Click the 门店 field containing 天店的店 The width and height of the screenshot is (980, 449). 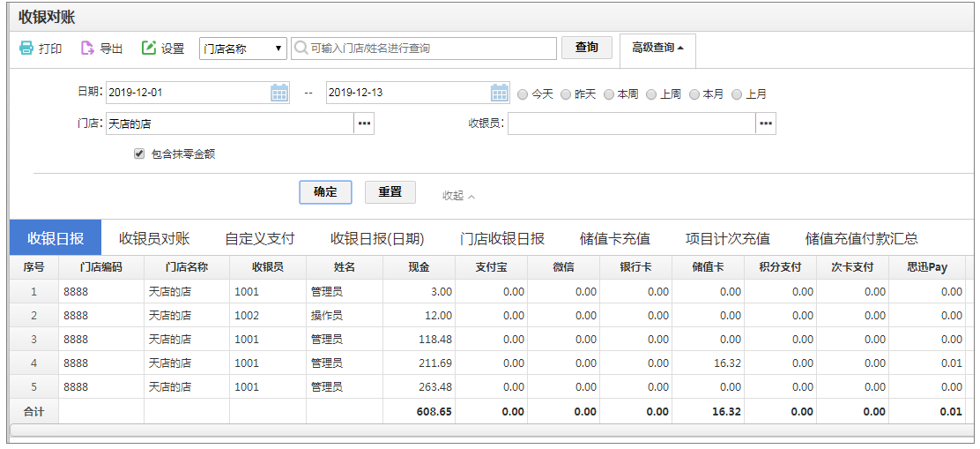point(230,123)
